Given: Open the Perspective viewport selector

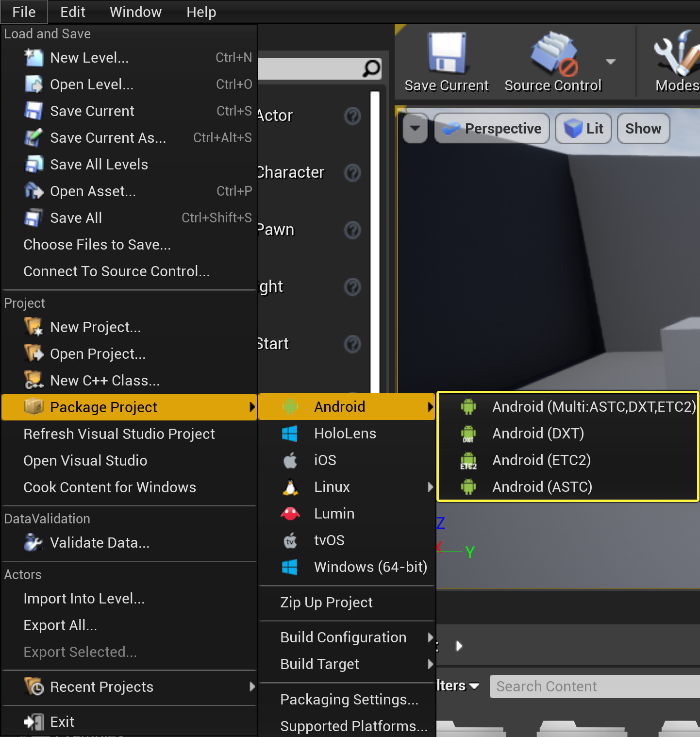Looking at the screenshot, I should [x=491, y=128].
